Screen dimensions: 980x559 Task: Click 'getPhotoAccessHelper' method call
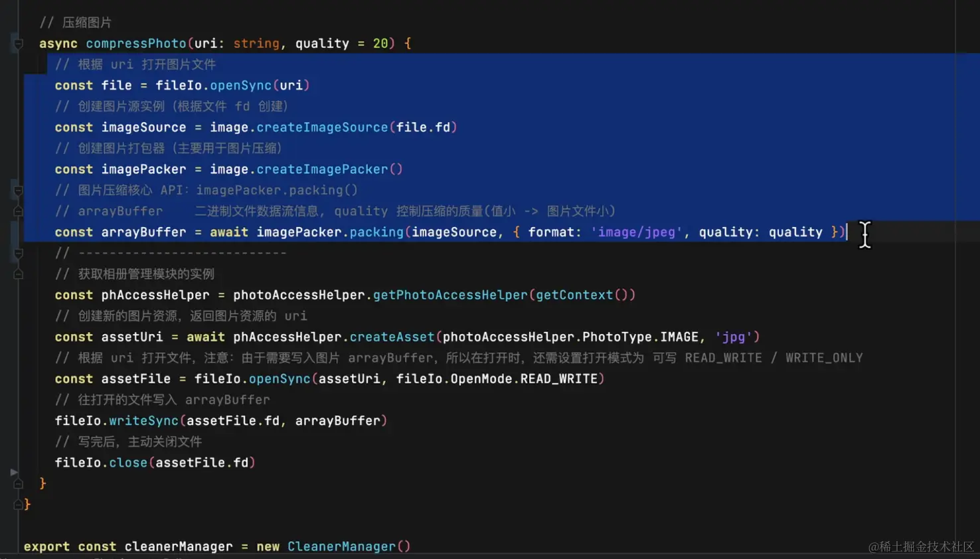450,295
